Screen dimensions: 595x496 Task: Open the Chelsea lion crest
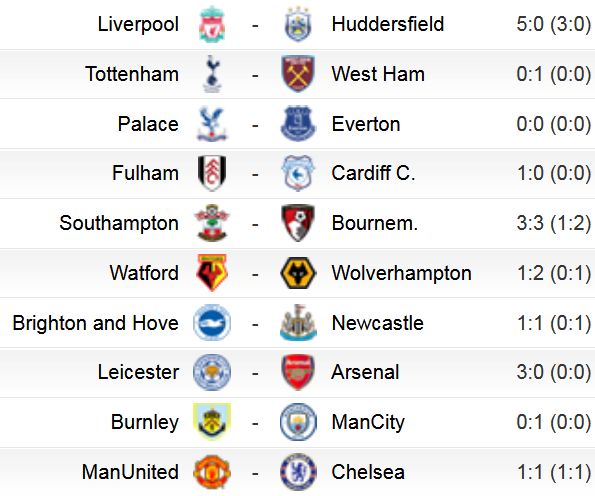tap(298, 472)
